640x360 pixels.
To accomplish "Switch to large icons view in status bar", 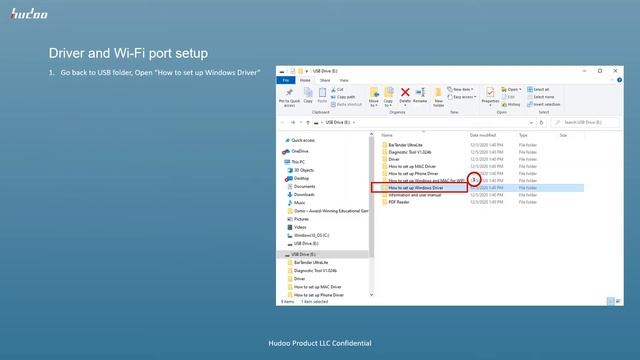I will coord(618,301).
